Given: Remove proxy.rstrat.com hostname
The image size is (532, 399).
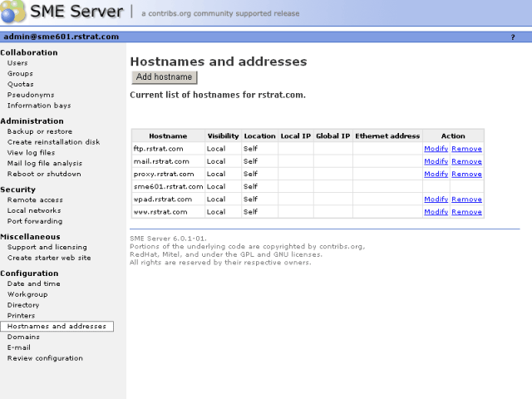Looking at the screenshot, I should tap(466, 174).
